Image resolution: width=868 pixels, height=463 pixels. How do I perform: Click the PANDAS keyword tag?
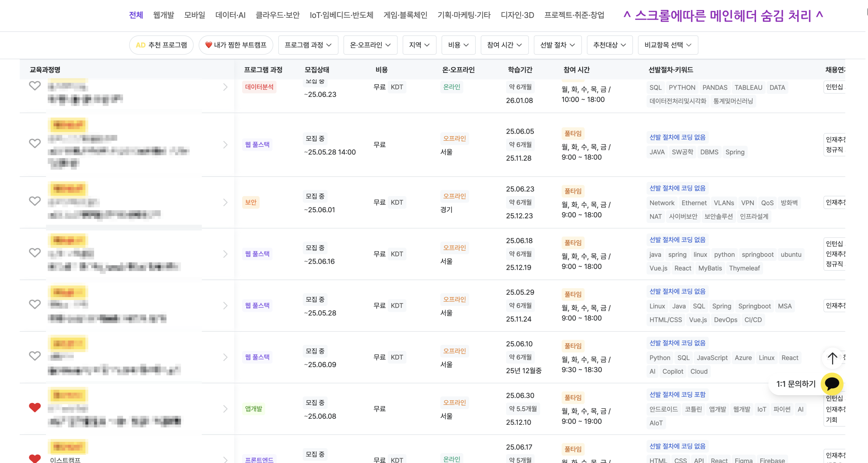pos(715,87)
